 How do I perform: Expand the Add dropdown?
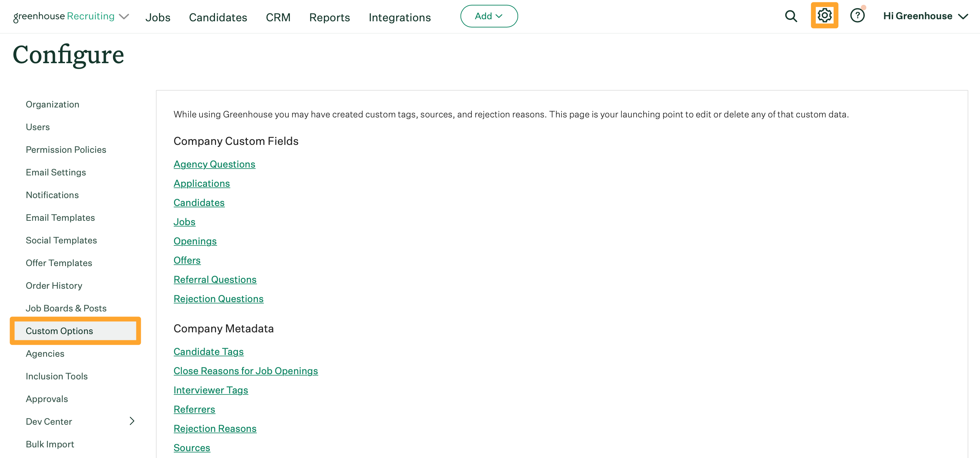[x=489, y=16]
